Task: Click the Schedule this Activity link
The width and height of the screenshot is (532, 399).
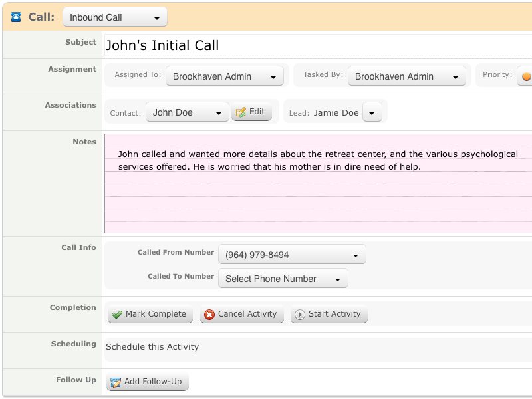Action: point(152,346)
